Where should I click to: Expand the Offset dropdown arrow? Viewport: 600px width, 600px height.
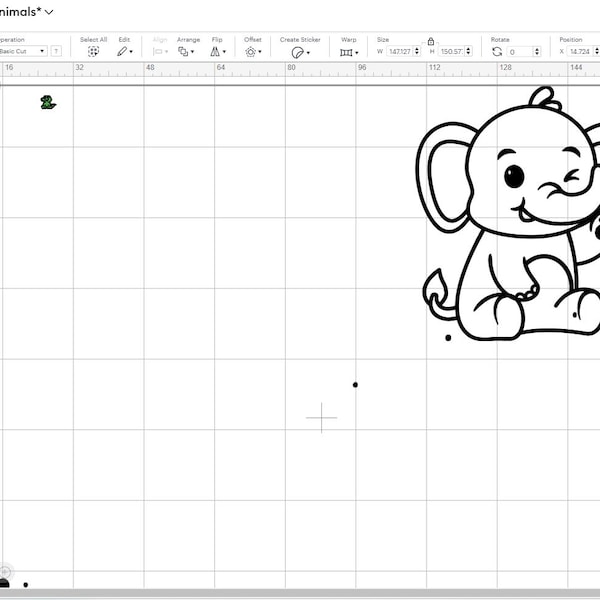tap(260, 52)
